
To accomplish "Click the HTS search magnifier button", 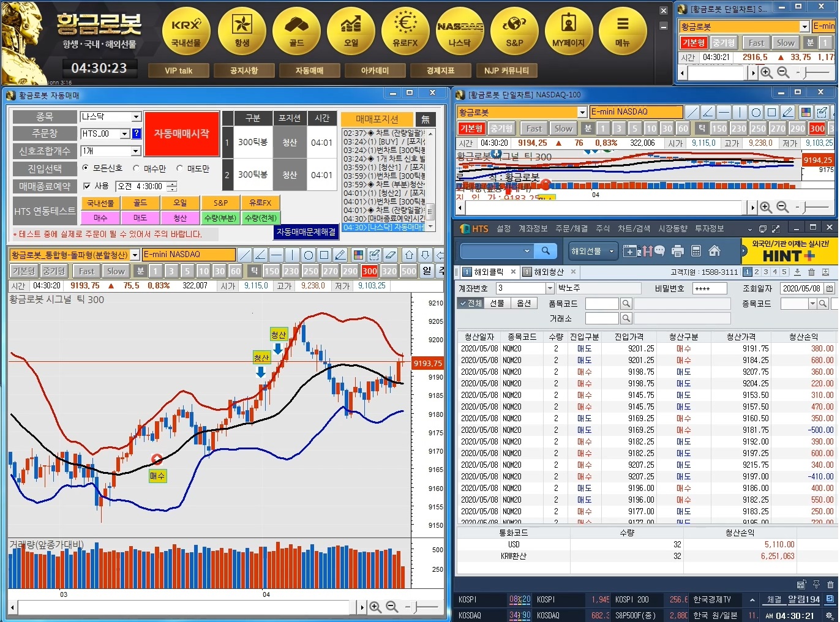I will click(545, 250).
